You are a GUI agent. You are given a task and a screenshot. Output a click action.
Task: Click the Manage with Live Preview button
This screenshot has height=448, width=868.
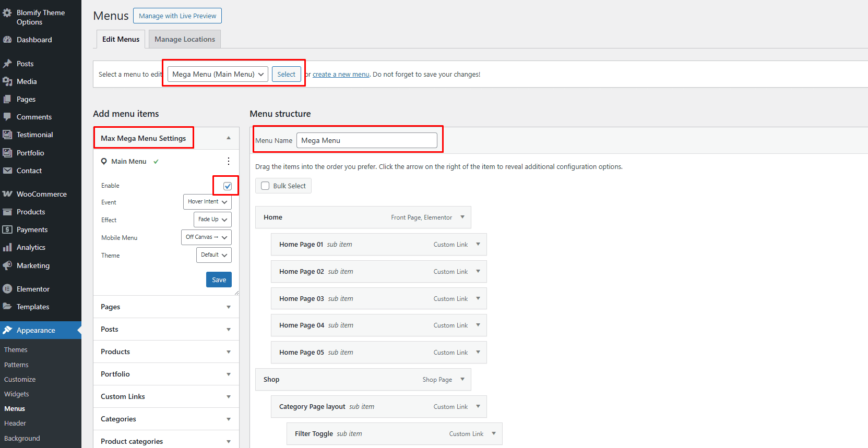point(177,16)
